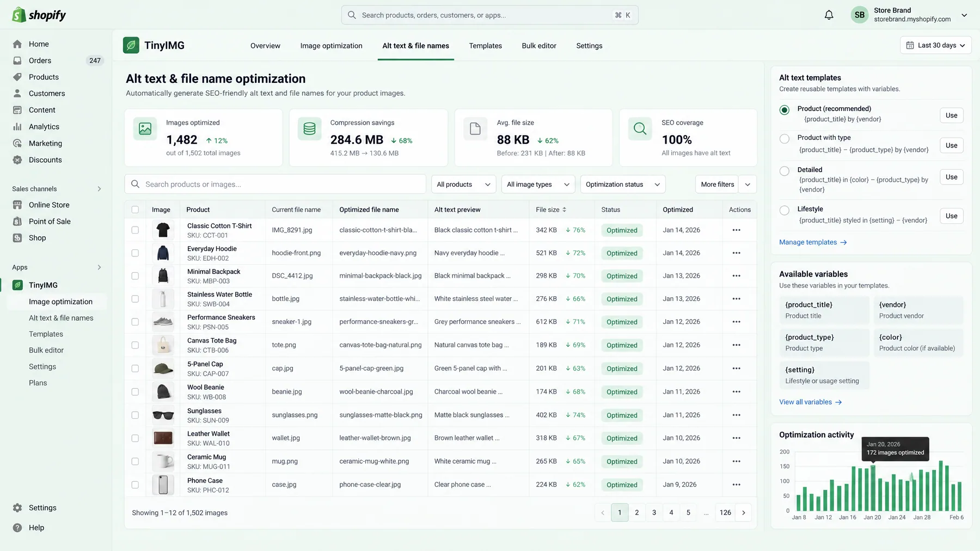Select Product with type template radio
980x551 pixels.
click(x=784, y=139)
